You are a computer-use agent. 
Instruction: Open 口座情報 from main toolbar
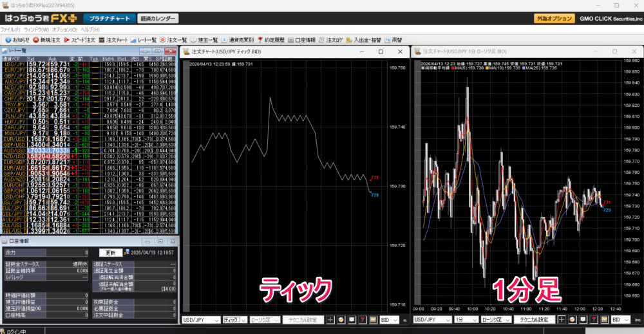coord(301,40)
